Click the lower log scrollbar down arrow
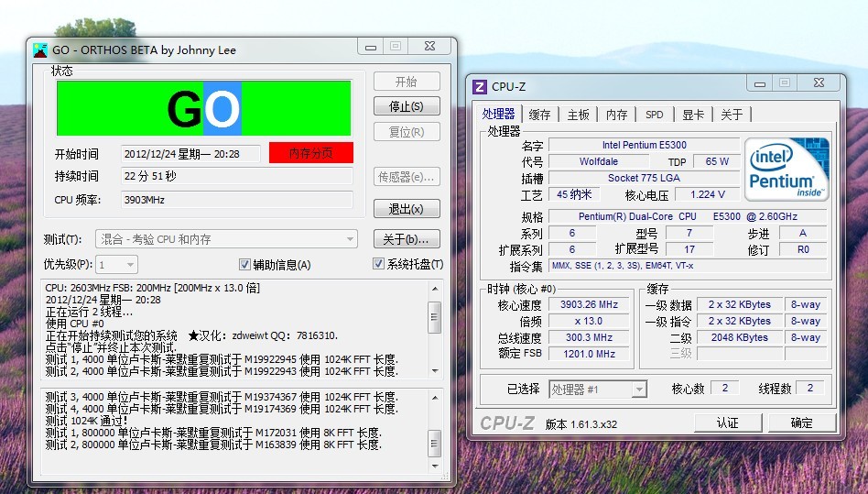 click(435, 467)
